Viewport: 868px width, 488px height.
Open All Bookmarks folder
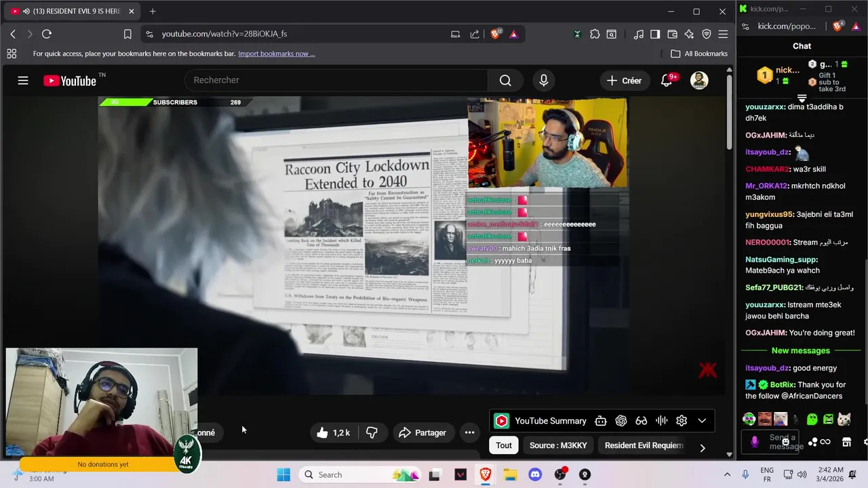coord(698,54)
